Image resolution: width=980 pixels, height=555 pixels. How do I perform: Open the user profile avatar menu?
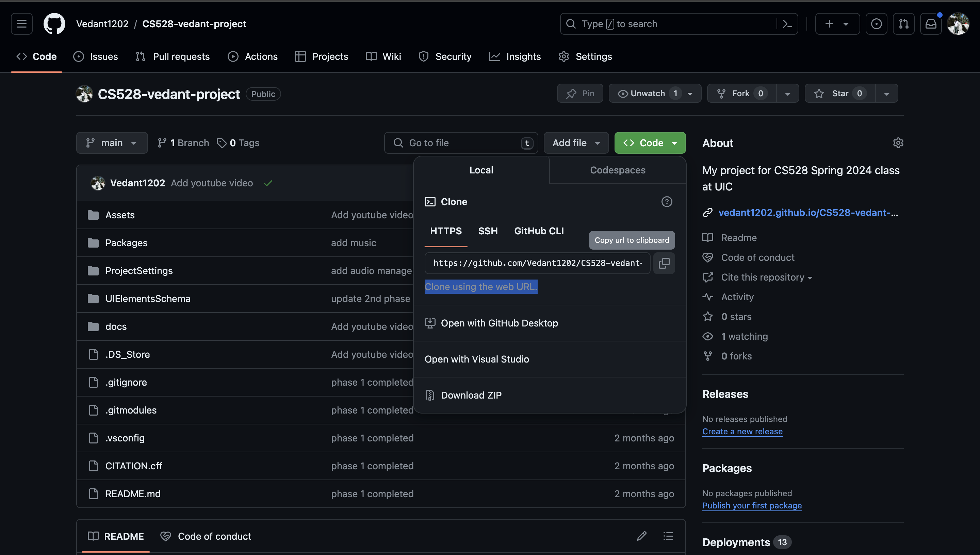pos(958,23)
